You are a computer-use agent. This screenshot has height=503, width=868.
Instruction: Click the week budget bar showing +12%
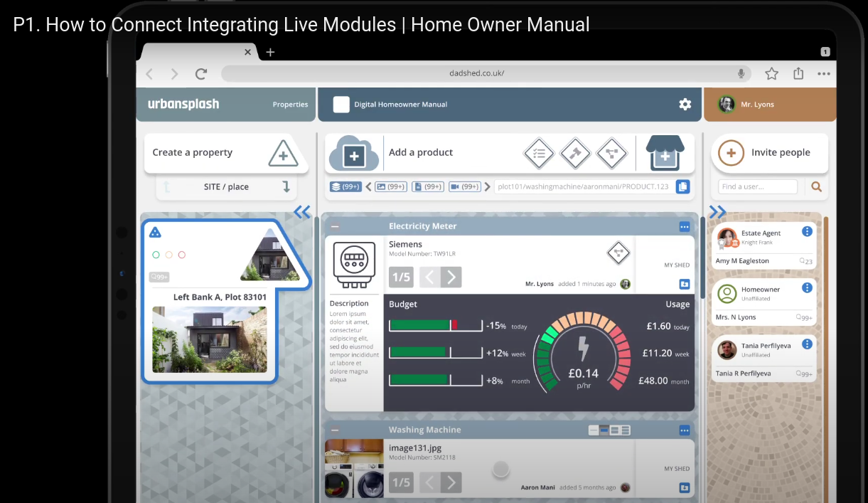click(436, 352)
